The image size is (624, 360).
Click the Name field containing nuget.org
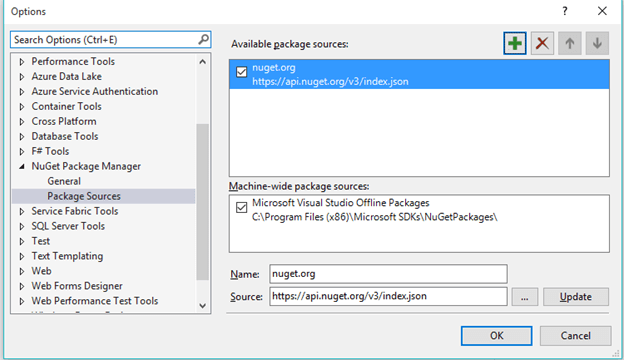[x=388, y=274]
